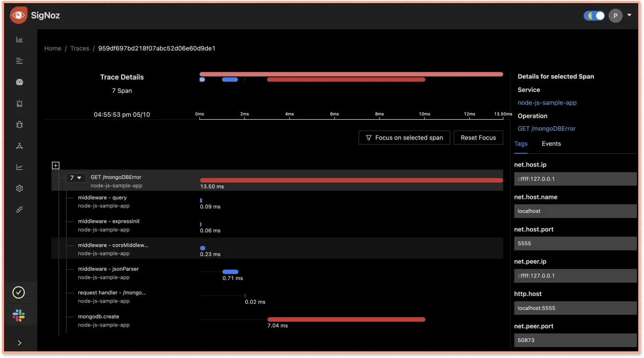Collapse the 7 child spans dropdown

point(76,178)
